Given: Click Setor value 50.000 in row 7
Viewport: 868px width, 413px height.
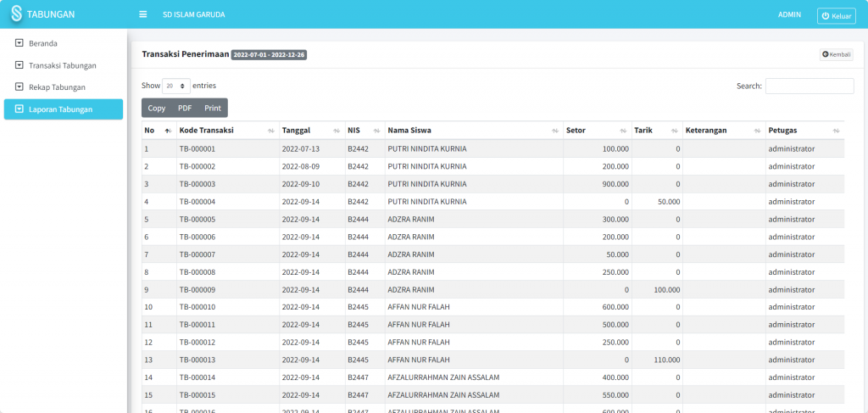Looking at the screenshot, I should pyautogui.click(x=618, y=254).
